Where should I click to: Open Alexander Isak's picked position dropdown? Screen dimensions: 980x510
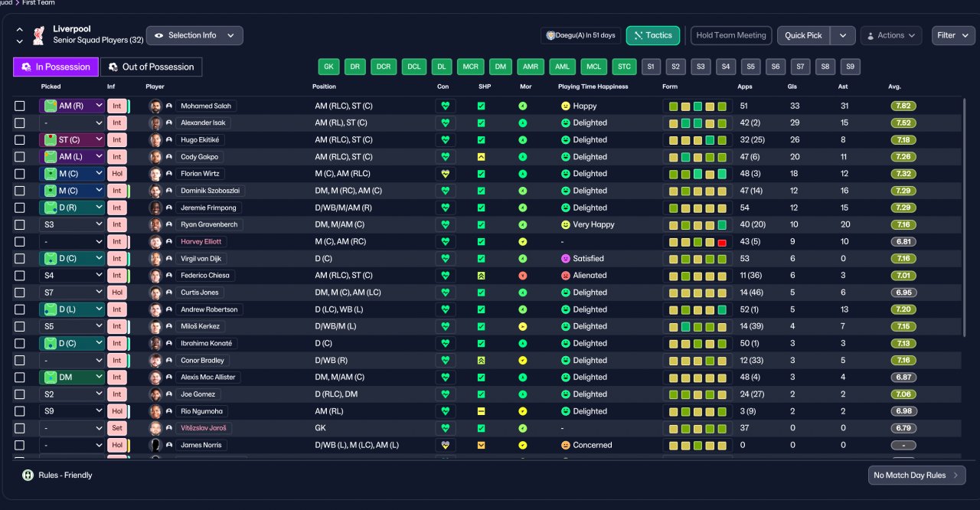[72, 123]
